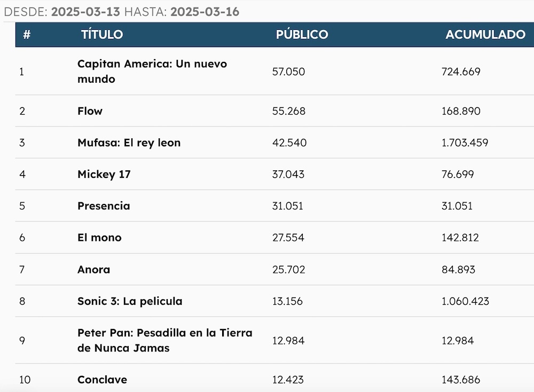Click the end date 2025-03-16
534x392 pixels.
(205, 12)
